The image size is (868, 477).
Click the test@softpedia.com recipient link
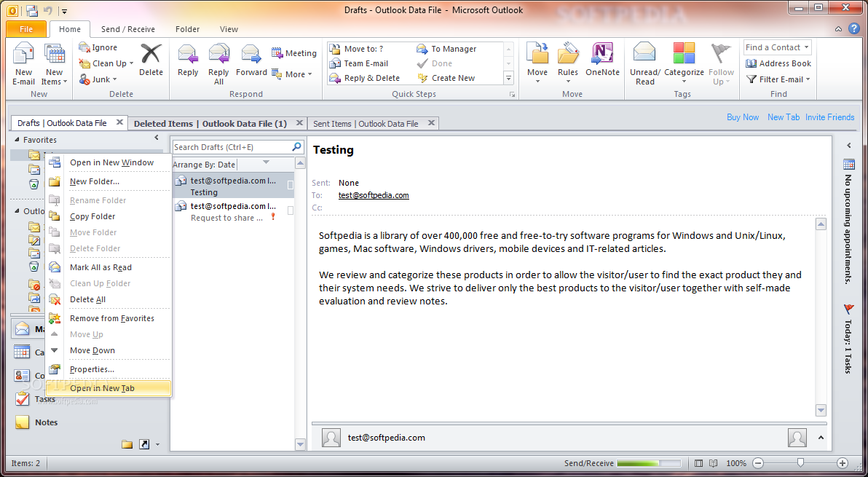pos(374,195)
